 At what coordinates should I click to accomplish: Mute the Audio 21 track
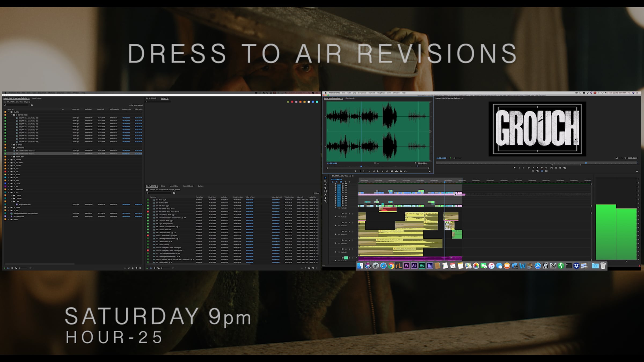click(346, 214)
